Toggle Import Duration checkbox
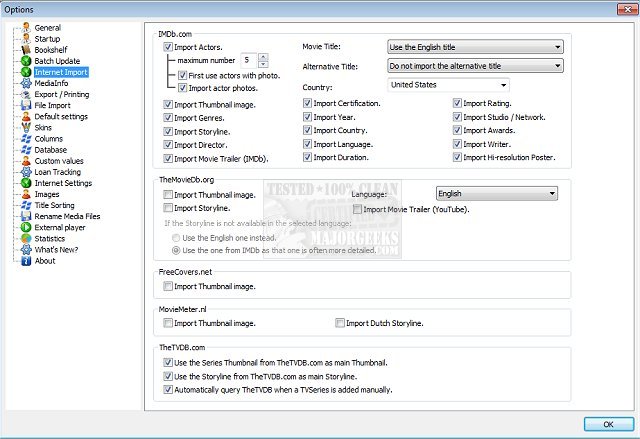The width and height of the screenshot is (640, 439). [x=307, y=157]
